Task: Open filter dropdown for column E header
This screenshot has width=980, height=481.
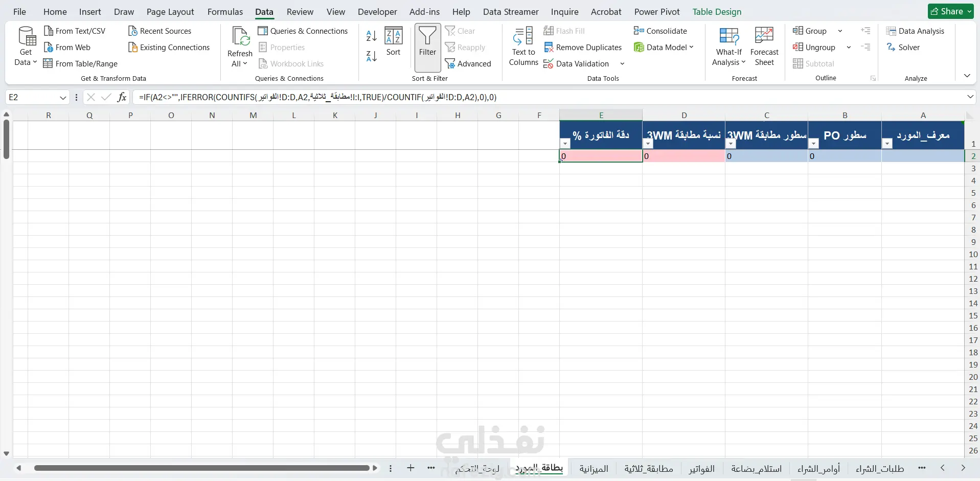Action: click(565, 144)
